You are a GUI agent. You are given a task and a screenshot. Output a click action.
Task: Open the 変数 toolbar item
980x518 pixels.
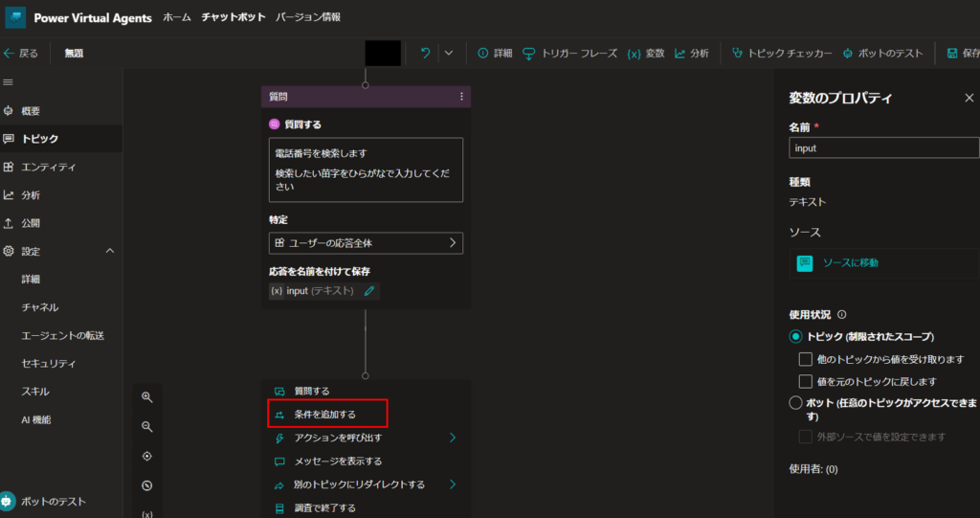(646, 54)
